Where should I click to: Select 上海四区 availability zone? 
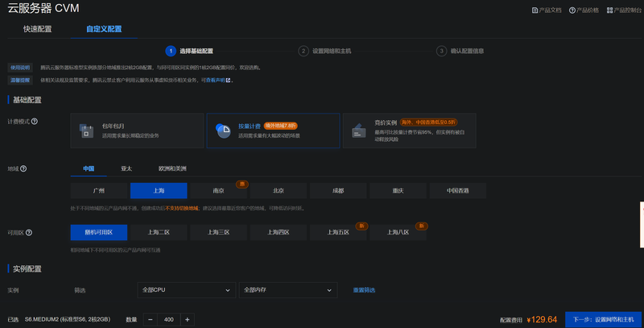pyautogui.click(x=278, y=232)
